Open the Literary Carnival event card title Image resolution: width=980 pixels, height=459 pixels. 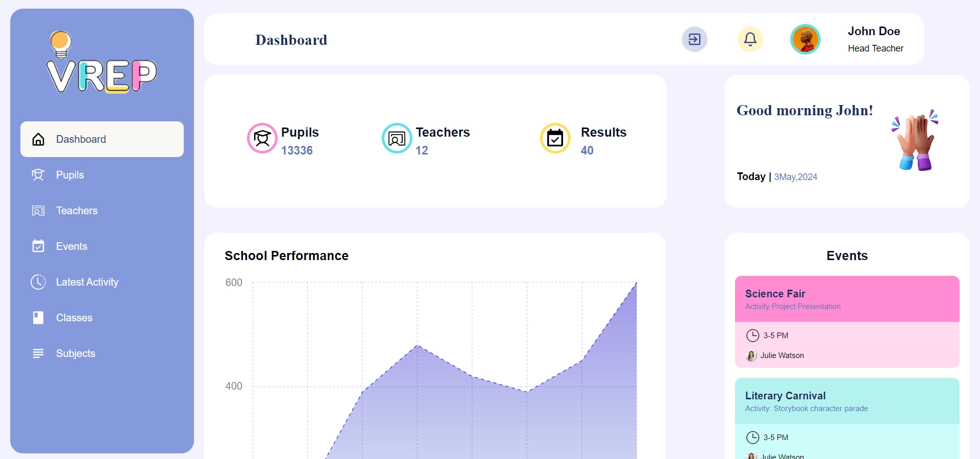786,396
